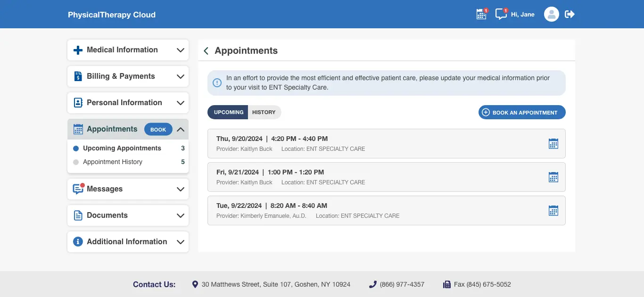Viewport: 644px width, 297px height.
Task: Click the profile avatar icon
Action: coord(551,14)
